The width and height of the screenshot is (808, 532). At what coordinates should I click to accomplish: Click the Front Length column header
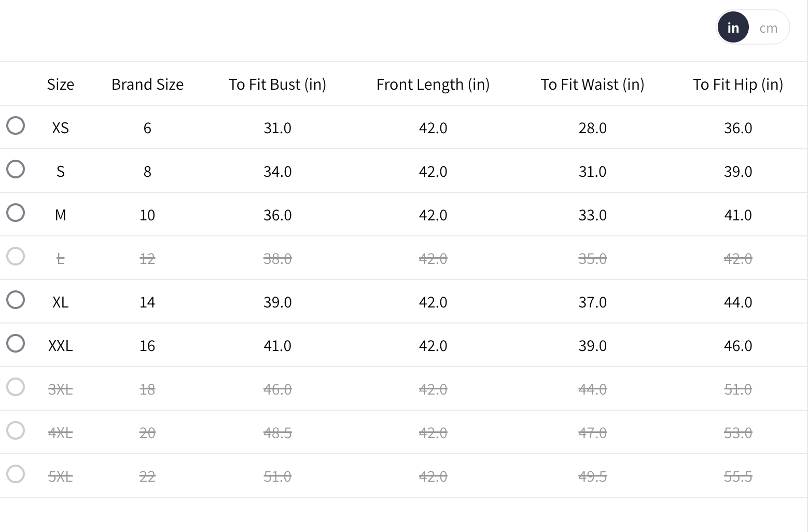tap(433, 85)
